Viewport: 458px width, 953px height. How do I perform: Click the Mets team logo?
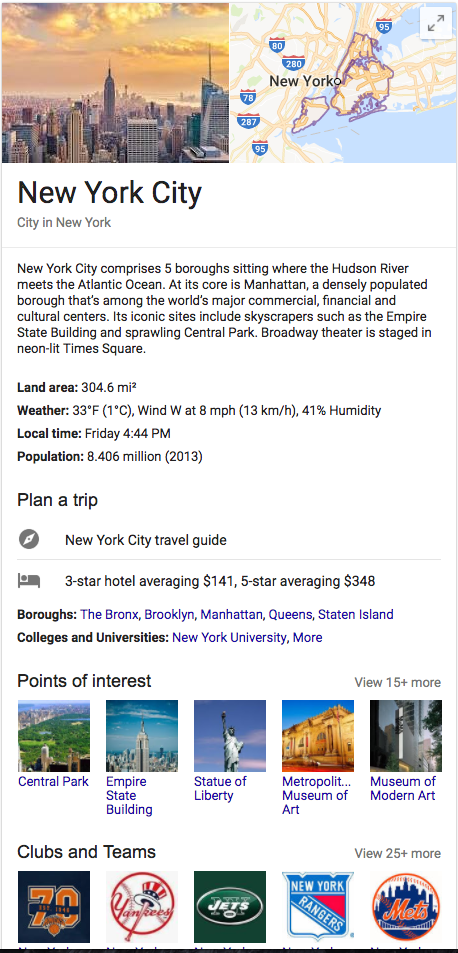[406, 906]
